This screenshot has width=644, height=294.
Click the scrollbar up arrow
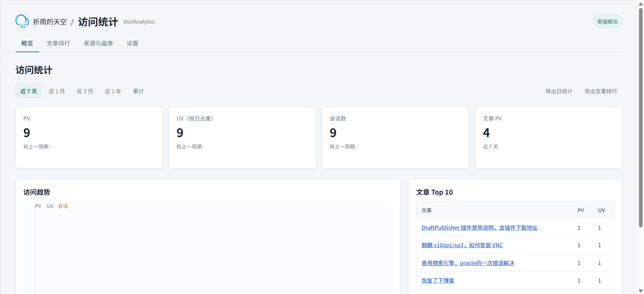641,4
